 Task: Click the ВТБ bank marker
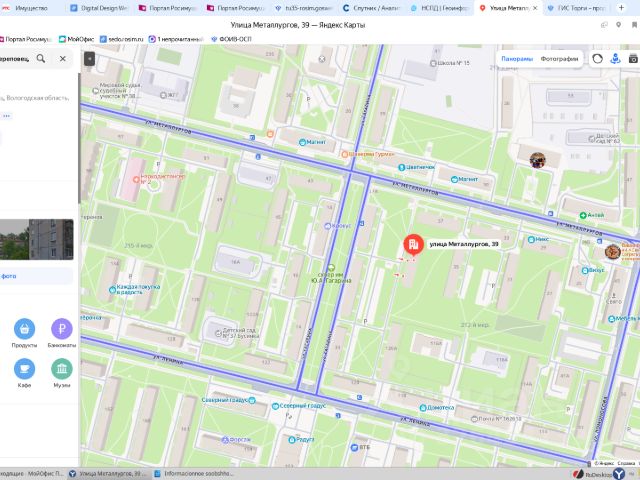click(x=354, y=448)
